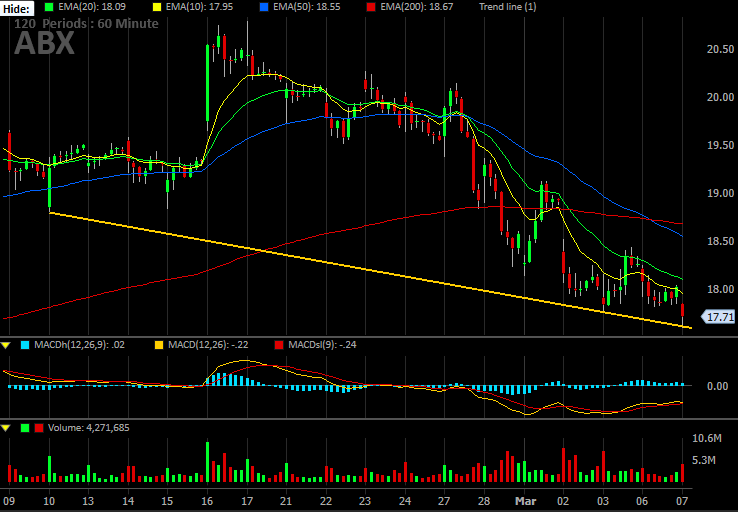Screen dimensions: 738x512
Task: Click the 13 date axis label
Action: 88,500
